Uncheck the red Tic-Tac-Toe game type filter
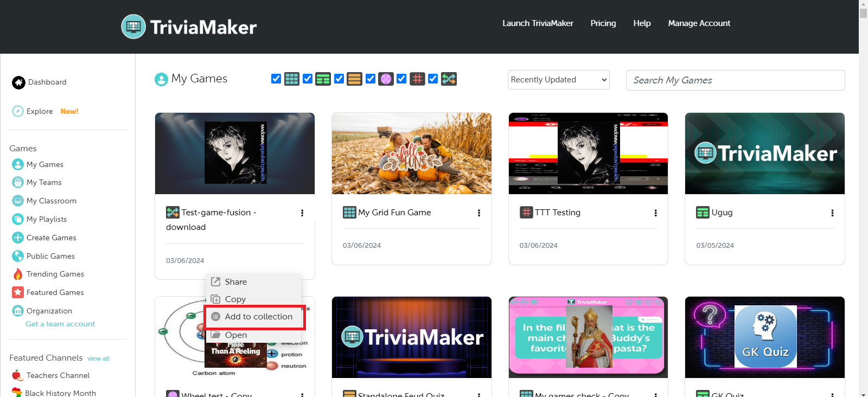Viewport: 868px width, 397px height. pos(401,79)
